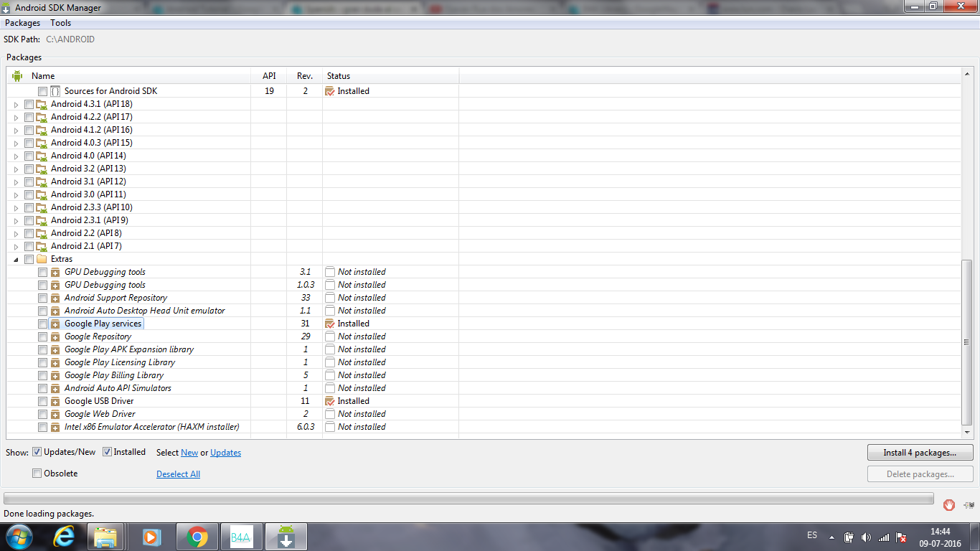Screen dimensions: 980x551
Task: Click the Google USB Driver package icon
Action: coord(55,401)
